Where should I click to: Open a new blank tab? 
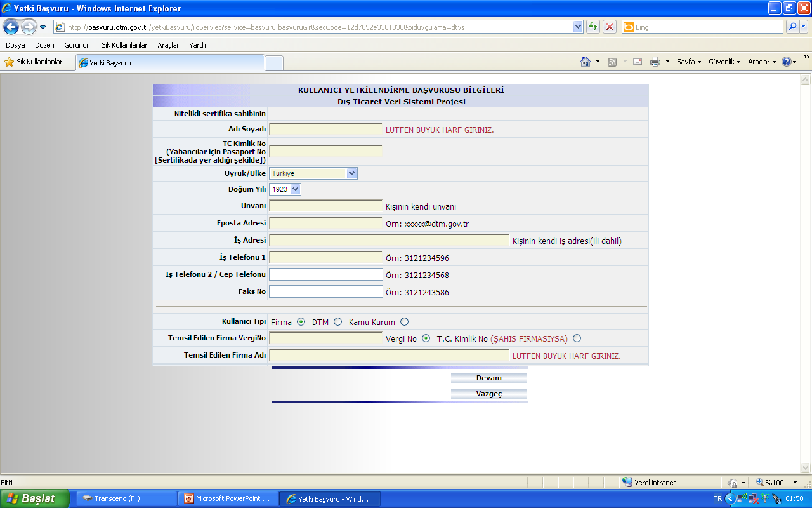click(x=273, y=63)
